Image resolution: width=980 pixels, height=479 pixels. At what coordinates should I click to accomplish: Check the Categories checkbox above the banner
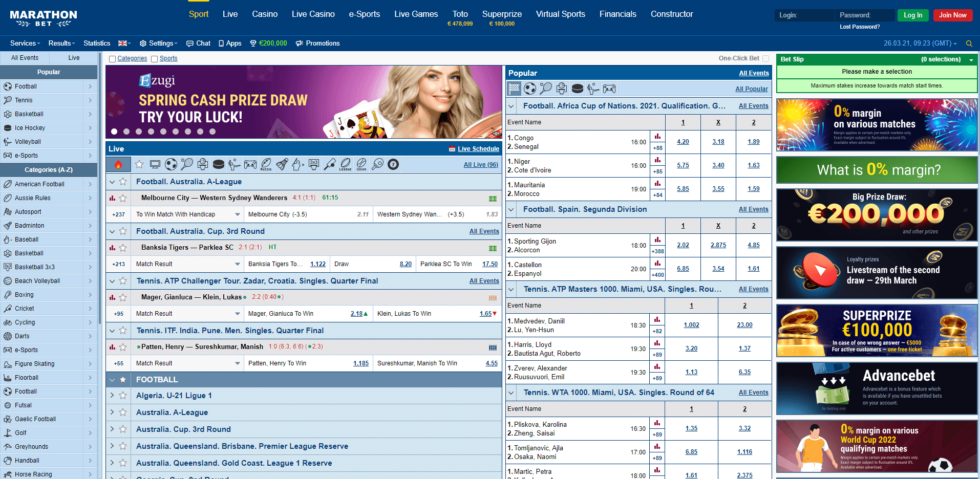pyautogui.click(x=112, y=58)
